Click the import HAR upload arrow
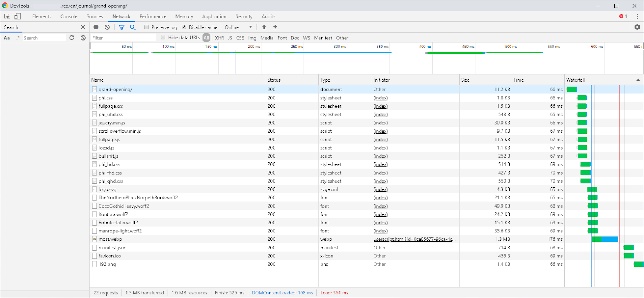644x298 pixels. 264,27
